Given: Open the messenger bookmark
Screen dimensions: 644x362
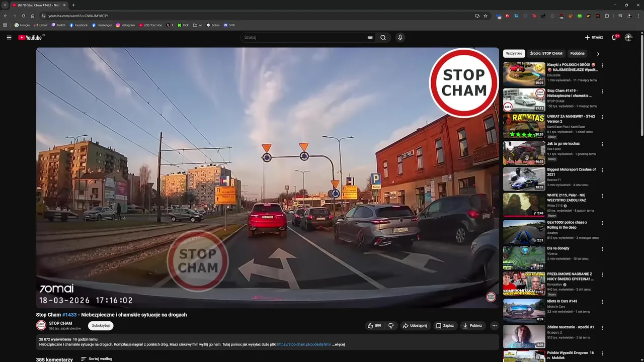Looking at the screenshot, I should click(x=102, y=25).
